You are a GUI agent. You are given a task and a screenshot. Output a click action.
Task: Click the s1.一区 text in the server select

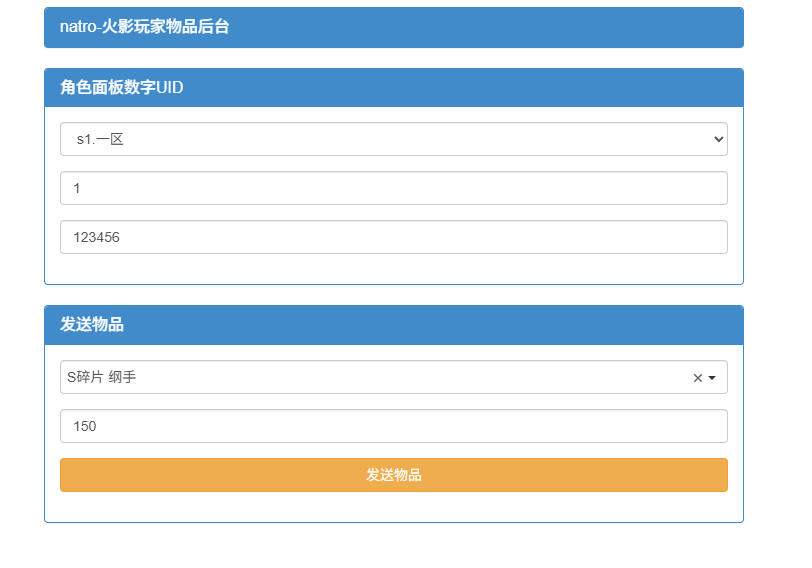tap(100, 140)
